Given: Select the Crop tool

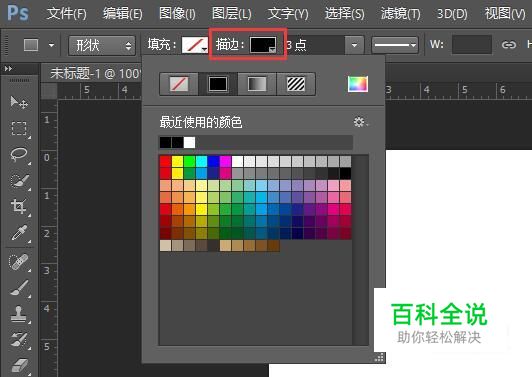Looking at the screenshot, I should tap(19, 206).
